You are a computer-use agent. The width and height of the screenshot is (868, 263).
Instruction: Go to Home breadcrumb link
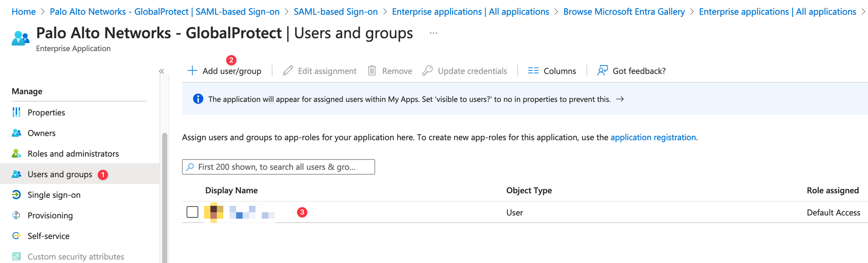pos(23,12)
